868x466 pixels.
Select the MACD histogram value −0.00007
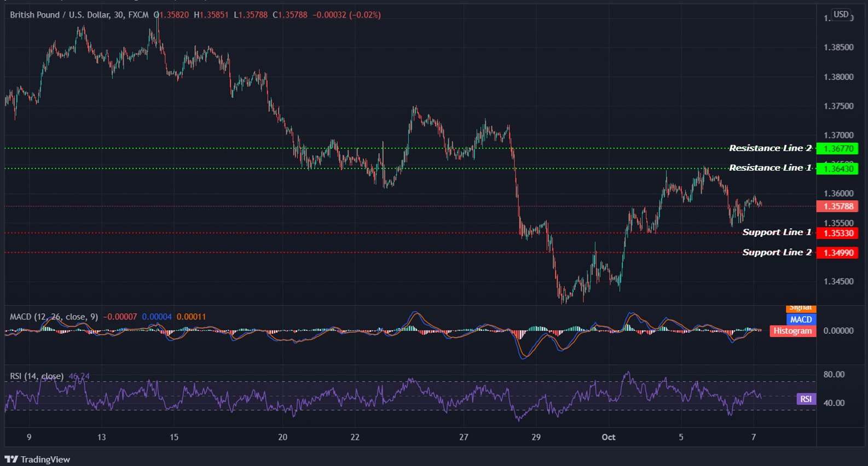pos(120,317)
